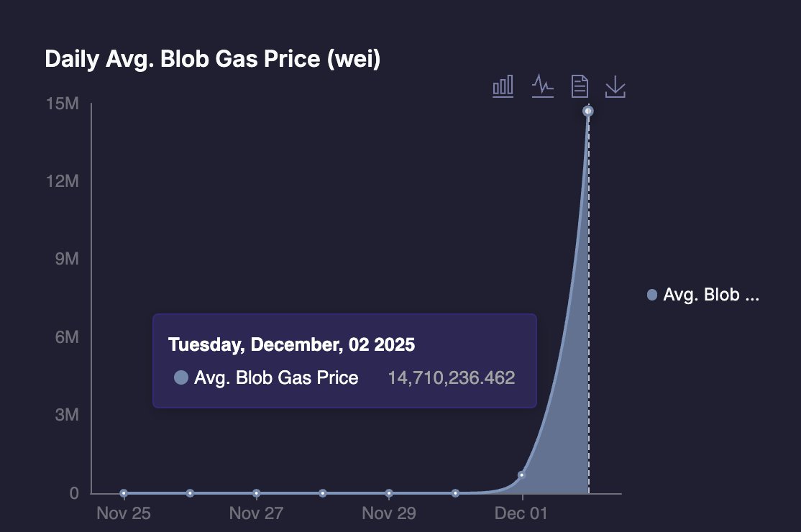Viewport: 801px width, 532px height.
Task: Click the chart title Daily Avg. Blob Gas Price
Action: click(x=213, y=59)
